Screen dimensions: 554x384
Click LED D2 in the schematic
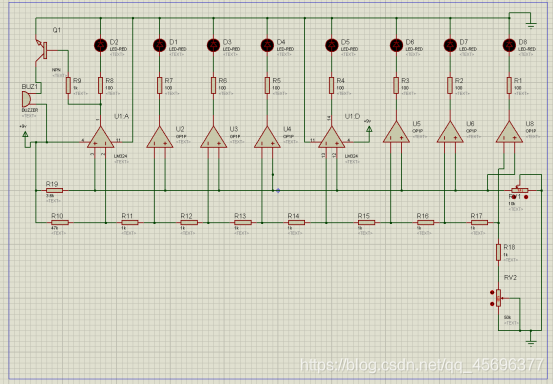(101, 45)
